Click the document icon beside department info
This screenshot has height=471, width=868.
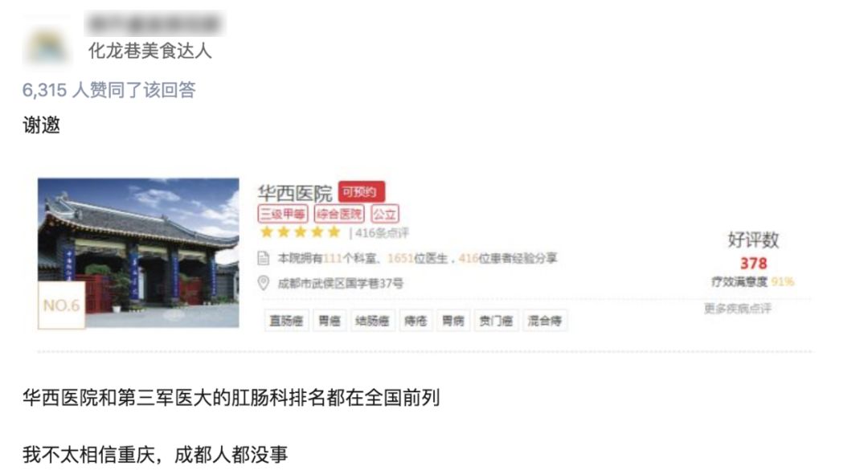point(264,258)
